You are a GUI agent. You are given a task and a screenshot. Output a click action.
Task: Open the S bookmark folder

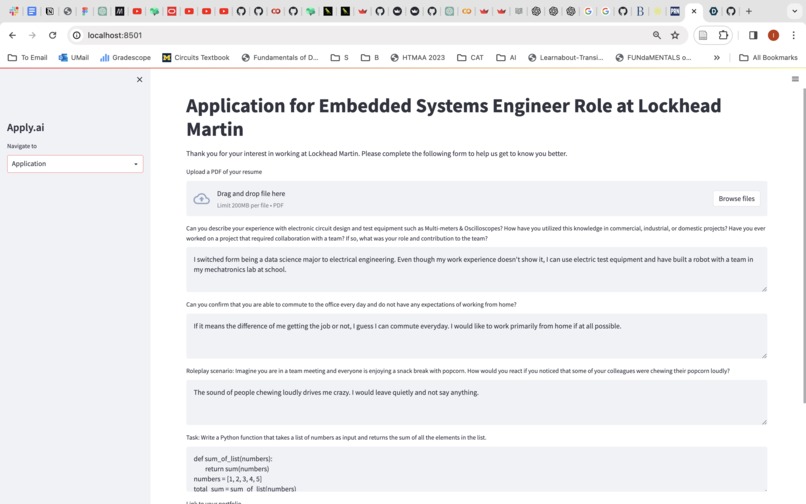point(339,58)
